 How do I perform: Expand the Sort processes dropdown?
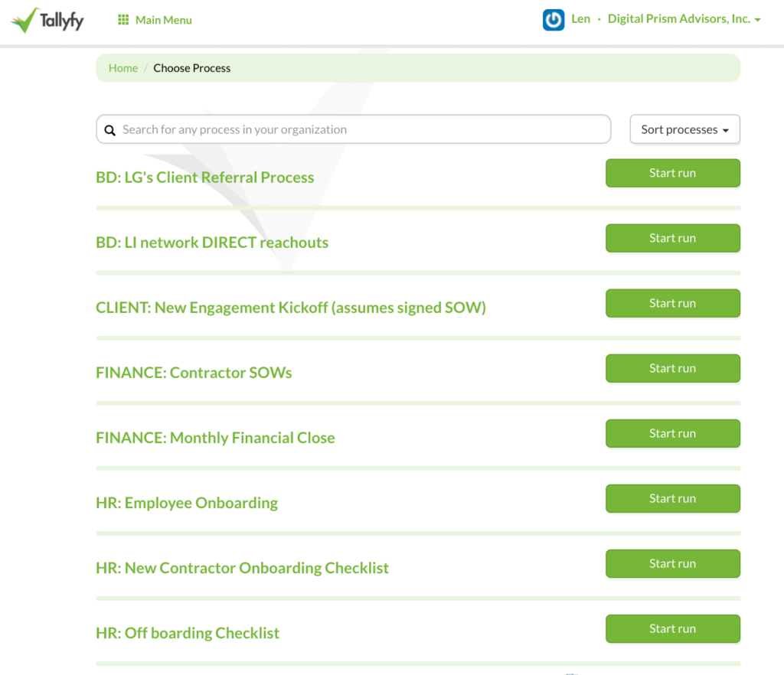684,129
